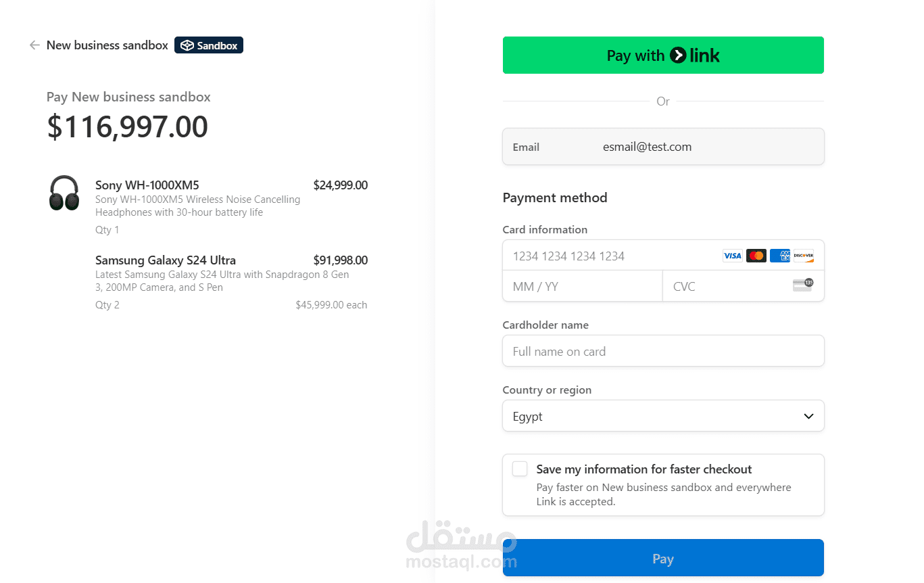This screenshot has height=583, width=924.
Task: Click the CVC card hint icon
Action: (x=803, y=285)
